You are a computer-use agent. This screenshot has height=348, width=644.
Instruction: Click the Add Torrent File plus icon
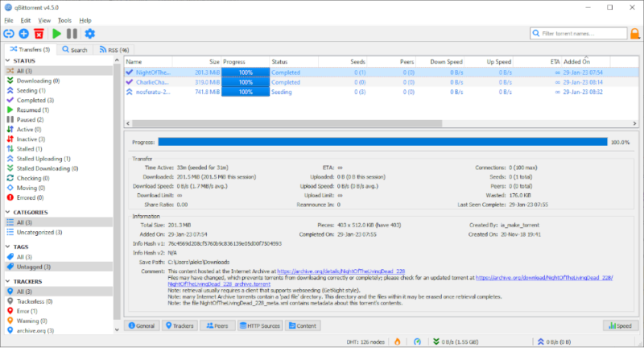tap(24, 34)
